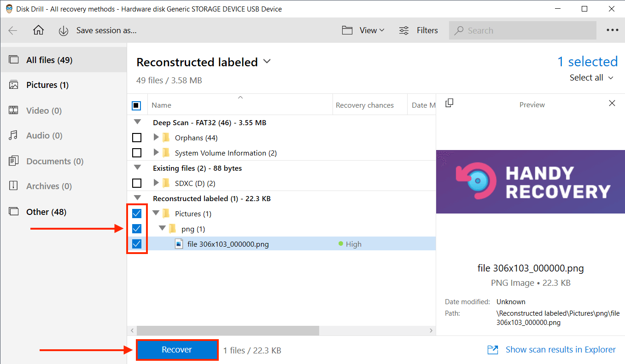Open the Reconstructed labeled heading dropdown

click(x=267, y=62)
